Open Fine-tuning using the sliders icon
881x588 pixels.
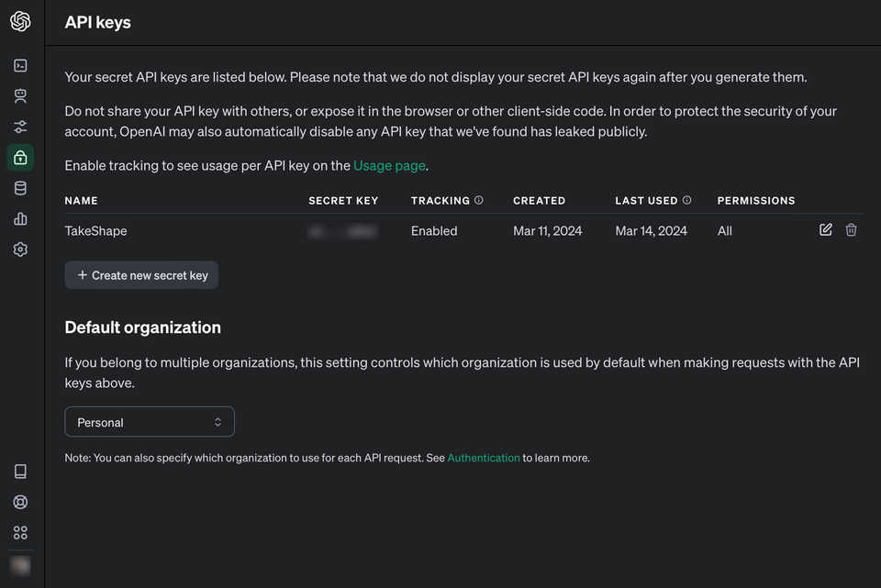tap(20, 127)
